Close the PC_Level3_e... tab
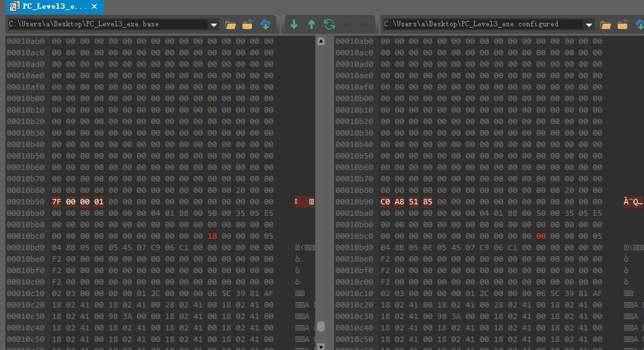644x350 pixels. click(x=94, y=7)
